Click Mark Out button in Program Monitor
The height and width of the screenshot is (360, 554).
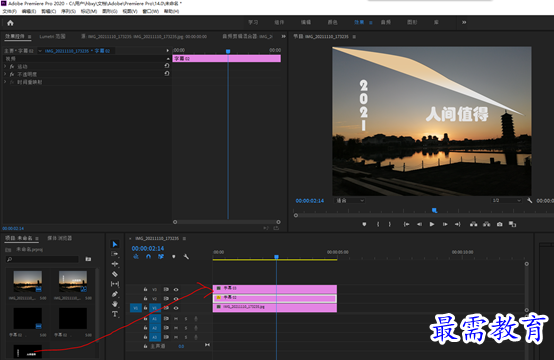(390, 224)
